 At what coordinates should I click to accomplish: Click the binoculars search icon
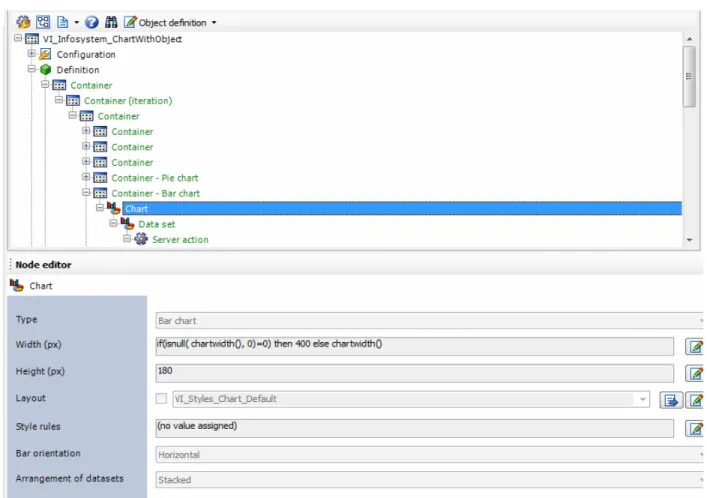click(x=111, y=22)
